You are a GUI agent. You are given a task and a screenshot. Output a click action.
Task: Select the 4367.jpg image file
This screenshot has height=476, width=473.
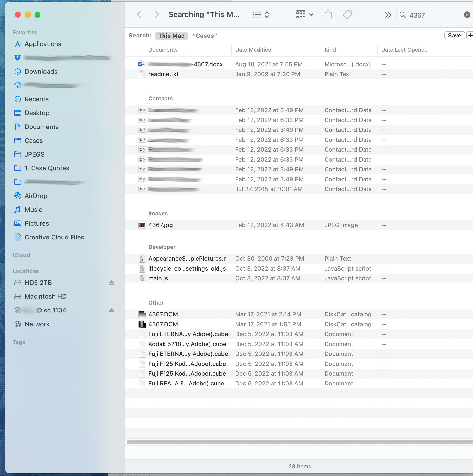point(299,225)
